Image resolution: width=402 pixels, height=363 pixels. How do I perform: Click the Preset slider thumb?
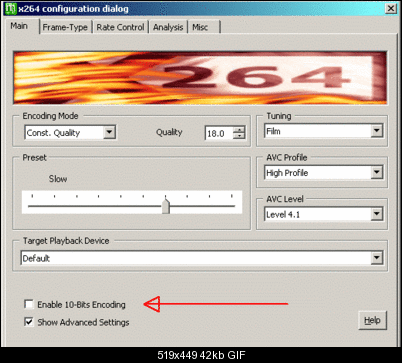pyautogui.click(x=166, y=206)
